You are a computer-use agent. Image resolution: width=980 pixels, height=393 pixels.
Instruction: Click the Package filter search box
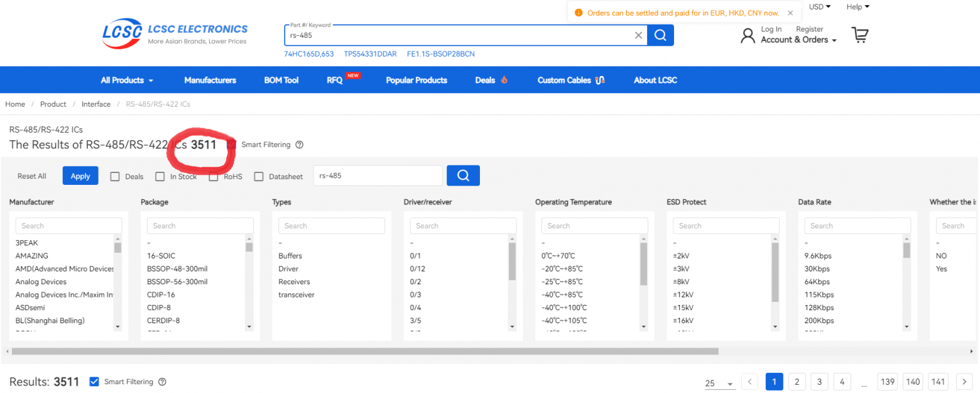tap(200, 226)
